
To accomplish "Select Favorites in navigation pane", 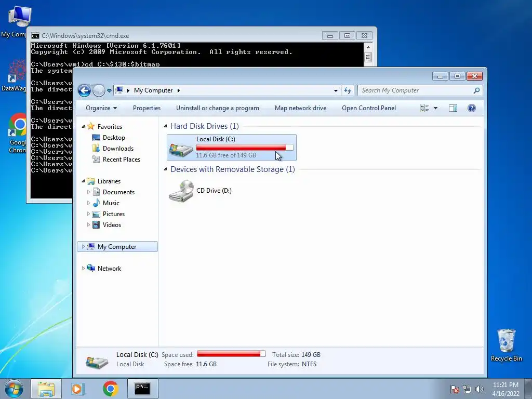I will [x=110, y=127].
